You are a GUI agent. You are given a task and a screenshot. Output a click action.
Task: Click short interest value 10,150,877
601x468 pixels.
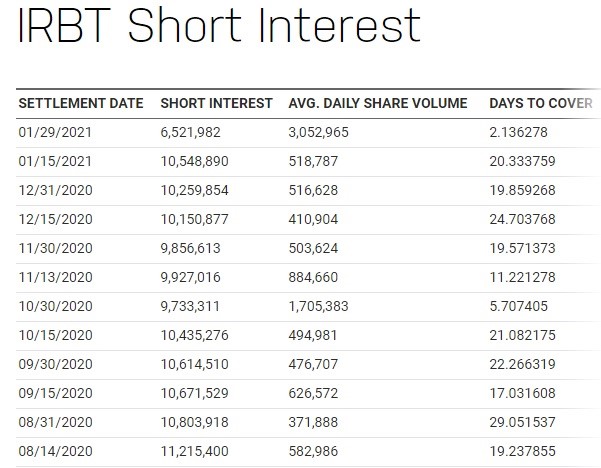pos(194,219)
